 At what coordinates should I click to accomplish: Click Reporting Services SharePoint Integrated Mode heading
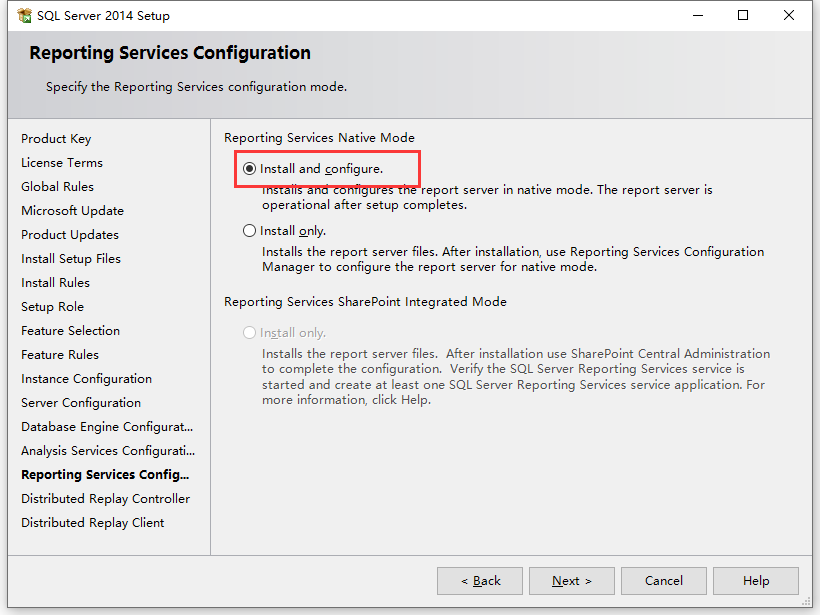click(365, 302)
